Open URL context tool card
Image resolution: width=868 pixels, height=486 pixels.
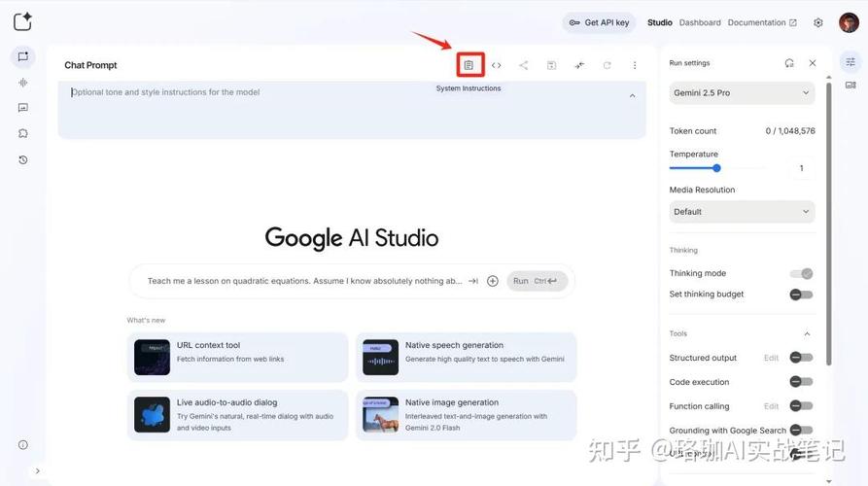(237, 357)
